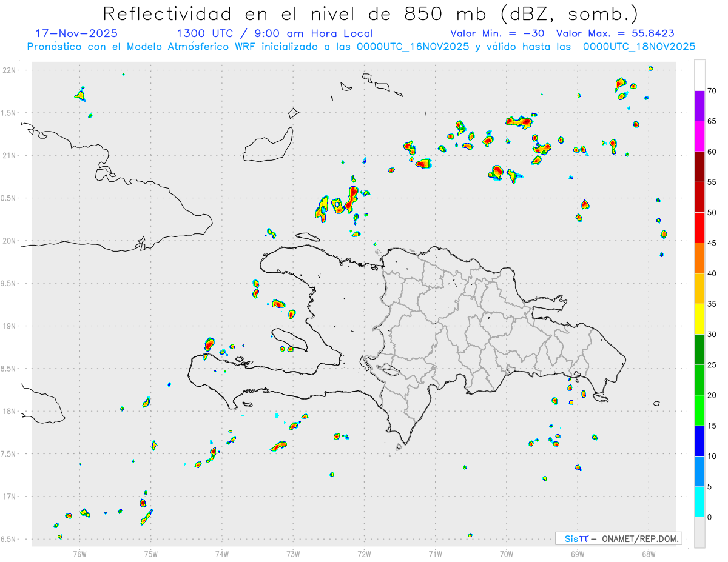Click the longitude label "76W"
Screen dimensions: 728x562
[79, 554]
